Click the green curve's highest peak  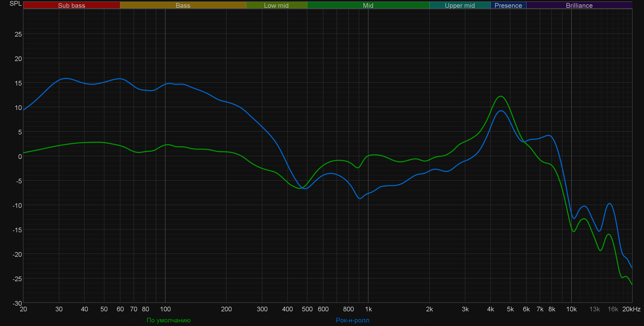[500, 96]
